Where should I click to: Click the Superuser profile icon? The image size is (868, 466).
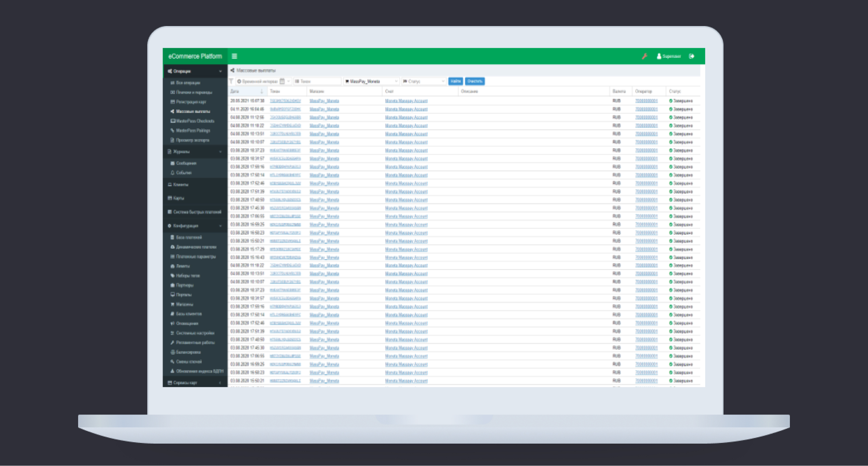coord(659,56)
